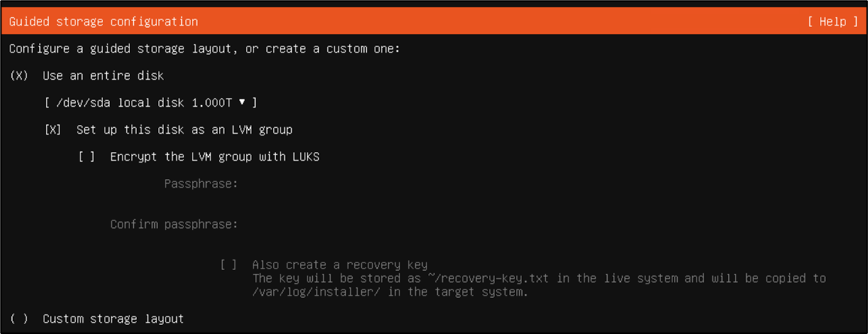The image size is (868, 334).
Task: Click the "Configure a guided storage layout" instruction
Action: (205, 49)
